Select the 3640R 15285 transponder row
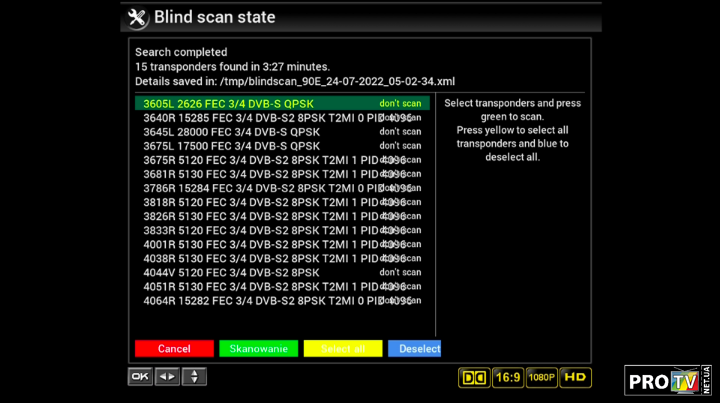 pyautogui.click(x=260, y=117)
